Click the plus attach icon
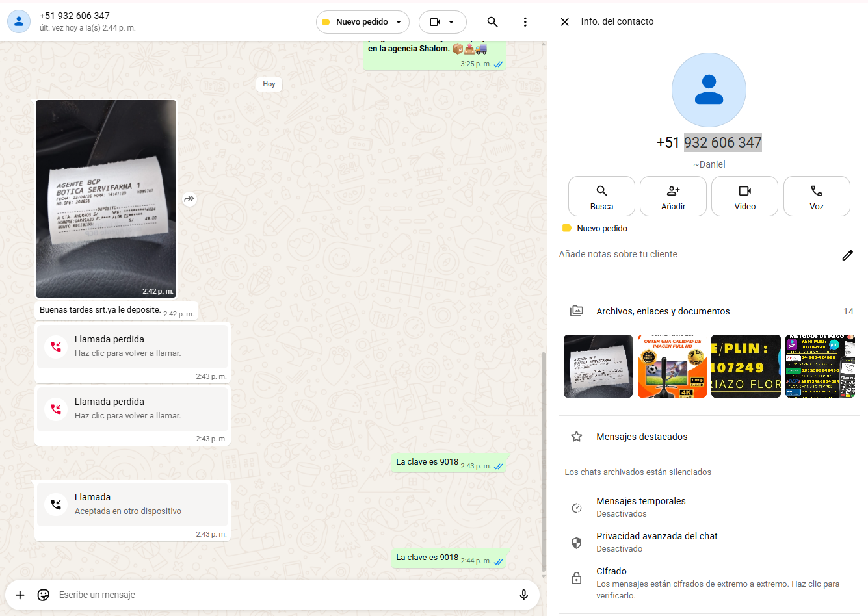 (x=20, y=595)
